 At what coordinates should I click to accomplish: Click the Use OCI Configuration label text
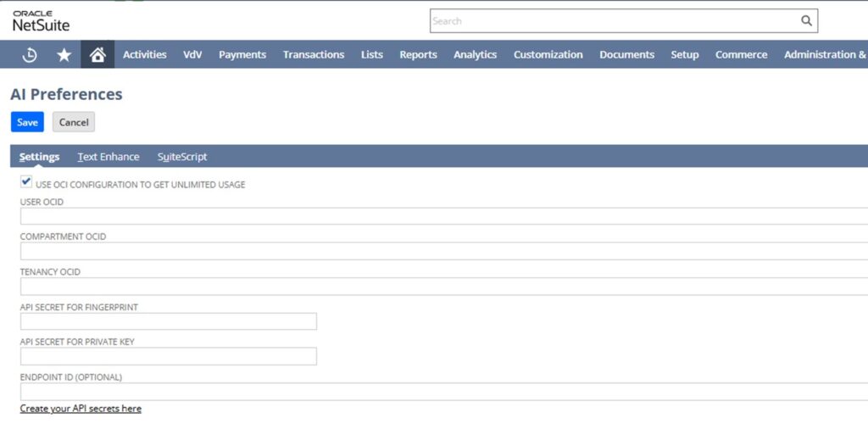(141, 184)
